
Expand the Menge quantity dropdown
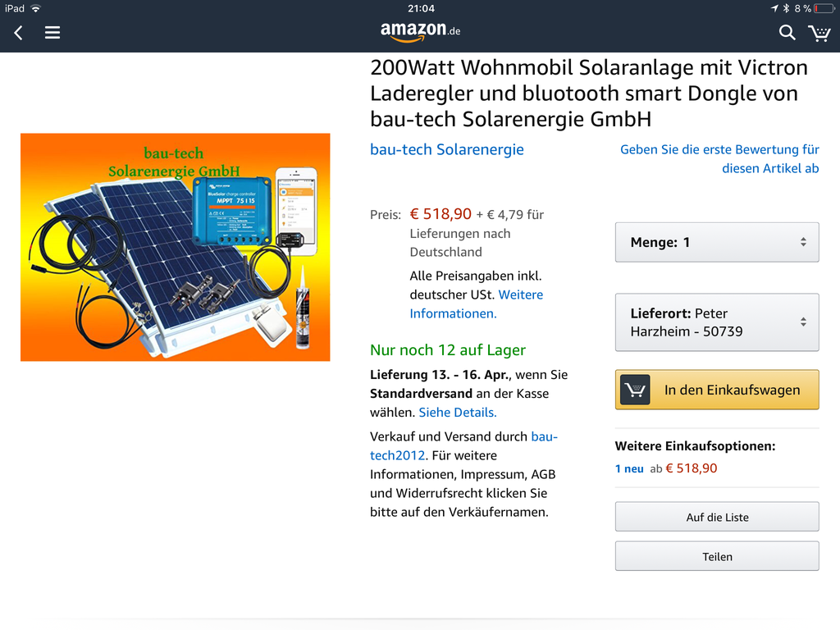click(717, 242)
